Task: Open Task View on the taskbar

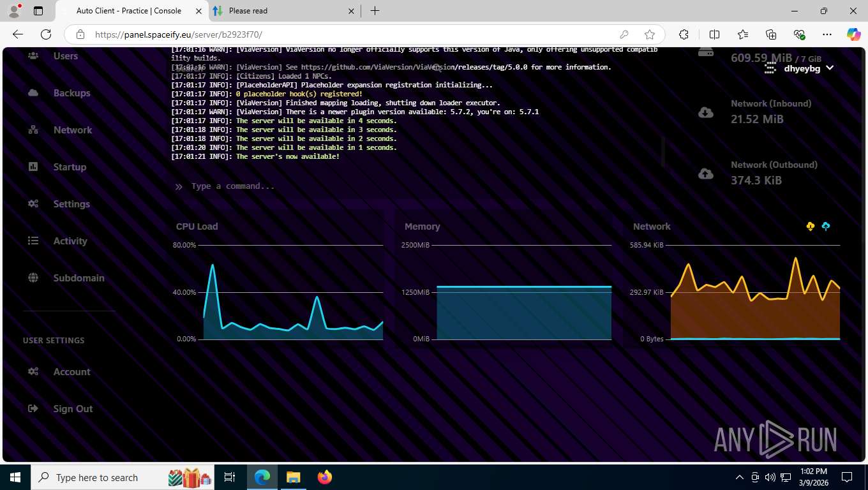Action: [230, 477]
